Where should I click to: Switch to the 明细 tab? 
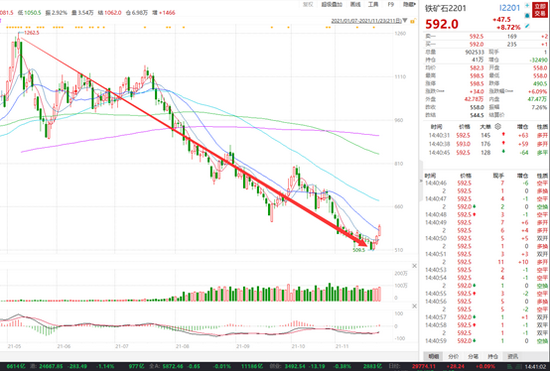click(x=434, y=356)
